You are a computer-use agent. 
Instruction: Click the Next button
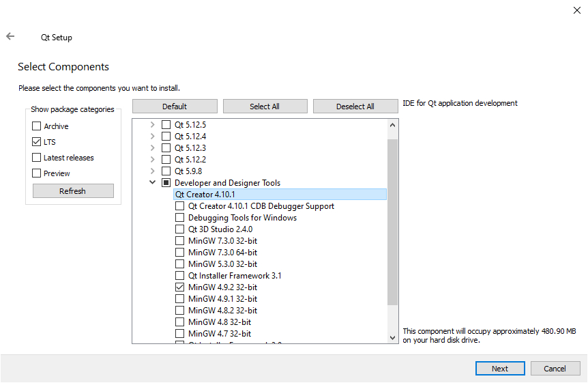coord(500,369)
